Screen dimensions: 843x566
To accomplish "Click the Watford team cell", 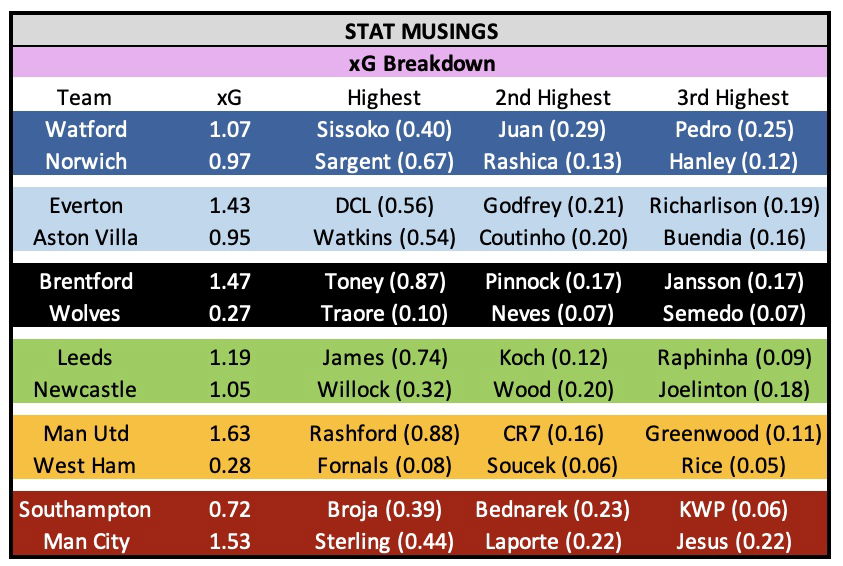I will (x=85, y=129).
